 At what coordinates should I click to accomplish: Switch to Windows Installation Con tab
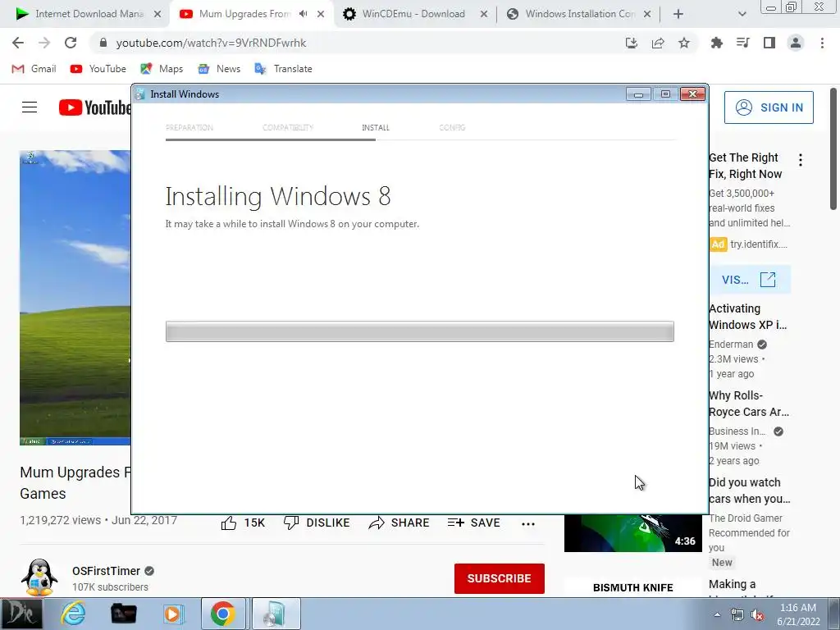(578, 14)
